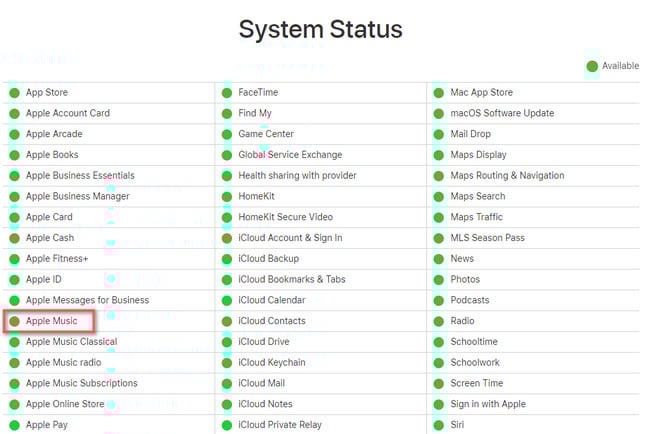Select the iCloud Calendar entry
The image size is (650, 434).
click(x=272, y=300)
